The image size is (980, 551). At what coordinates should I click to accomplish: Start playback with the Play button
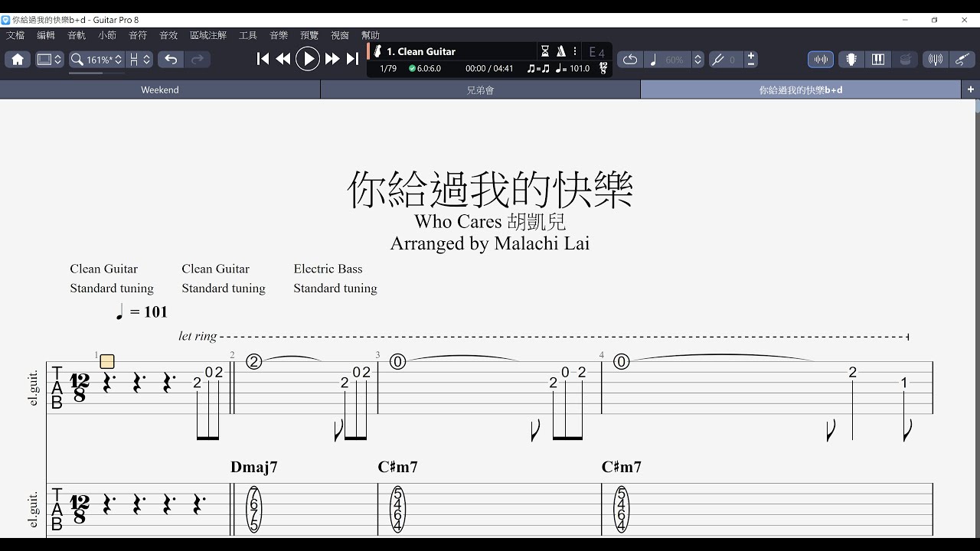308,59
